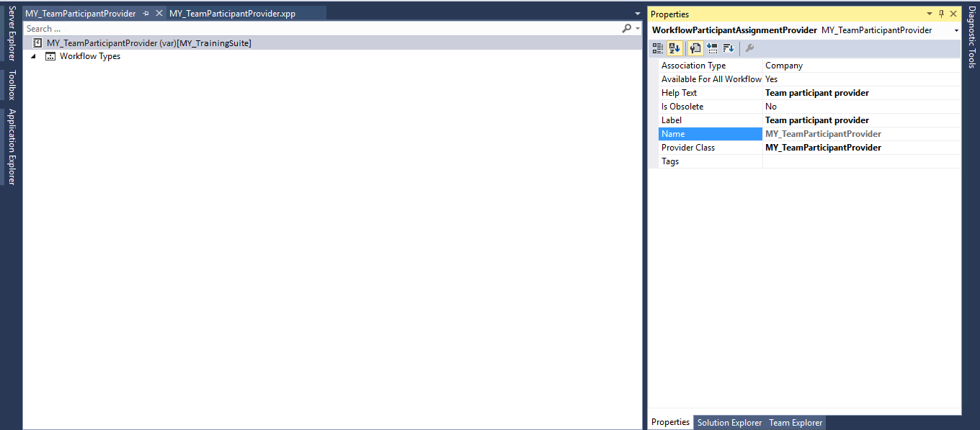Switch to the Solution Explorer tab

[729, 423]
